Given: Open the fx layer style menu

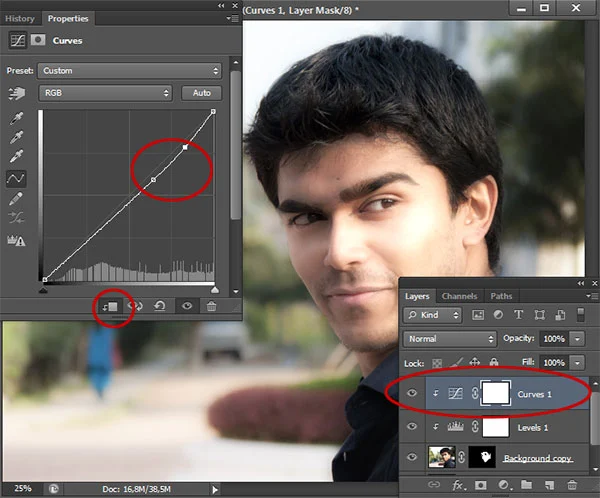Looking at the screenshot, I should click(x=459, y=485).
